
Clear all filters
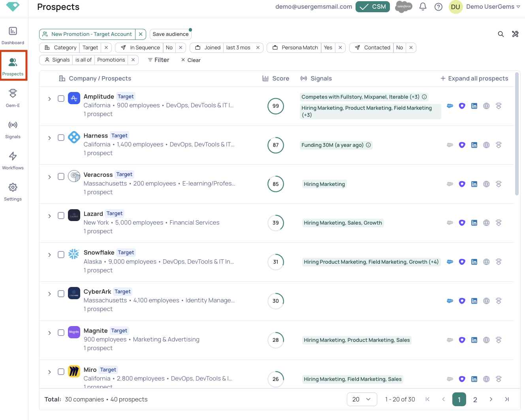[191, 60]
